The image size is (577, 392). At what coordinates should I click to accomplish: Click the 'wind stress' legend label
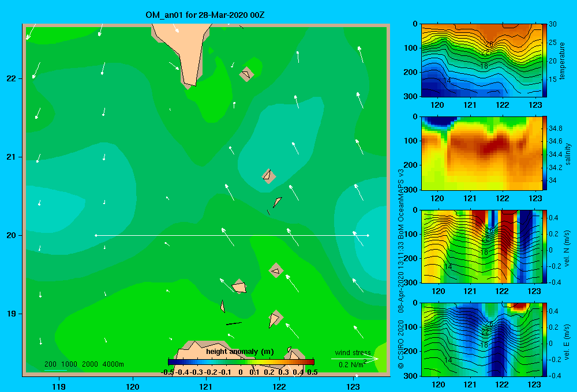pyautogui.click(x=353, y=352)
